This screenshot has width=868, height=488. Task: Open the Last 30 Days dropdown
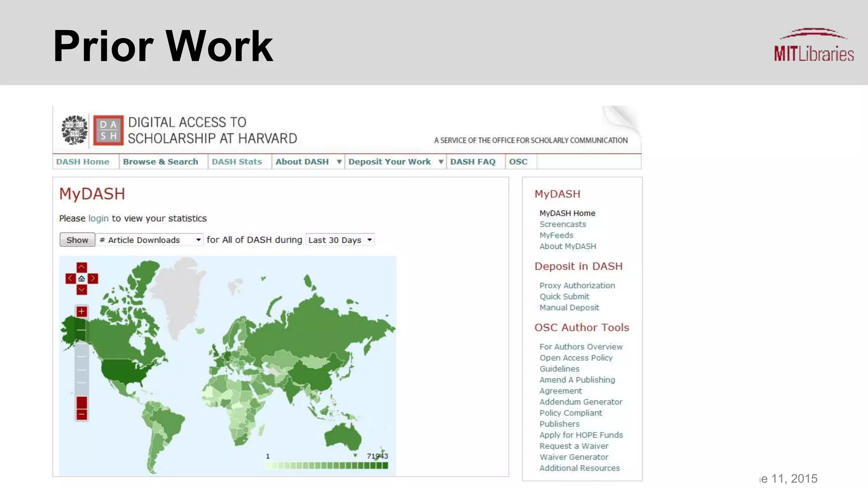(340, 240)
